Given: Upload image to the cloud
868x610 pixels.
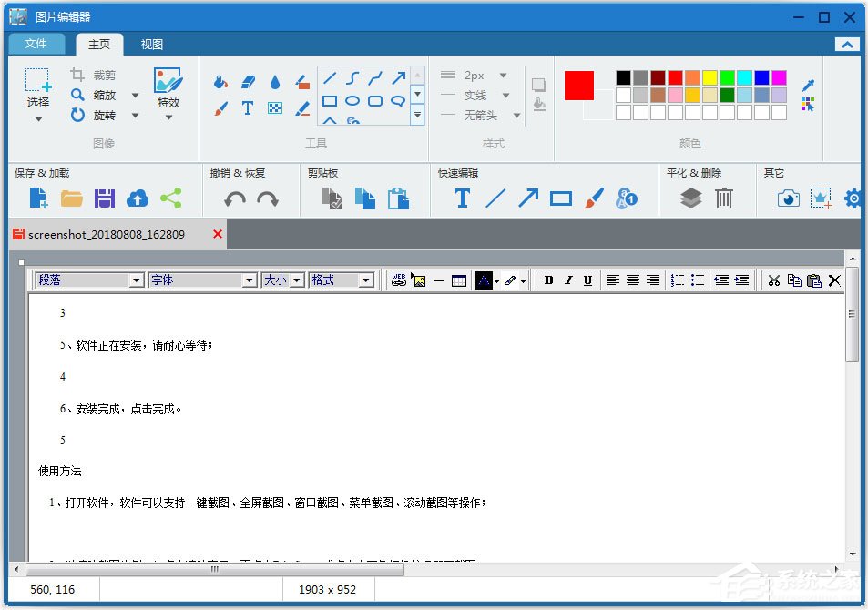Looking at the screenshot, I should point(138,198).
